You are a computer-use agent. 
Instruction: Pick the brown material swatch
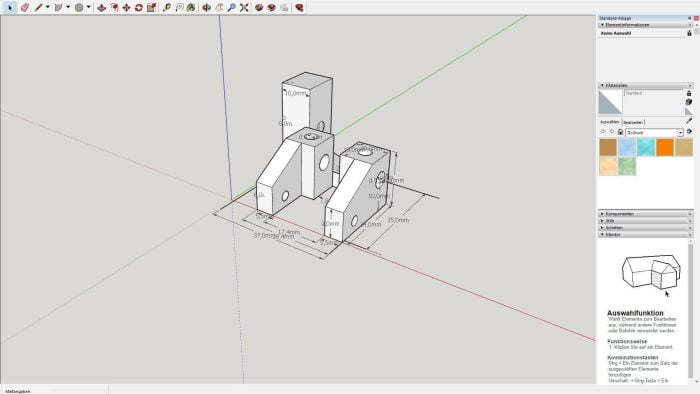click(x=608, y=147)
